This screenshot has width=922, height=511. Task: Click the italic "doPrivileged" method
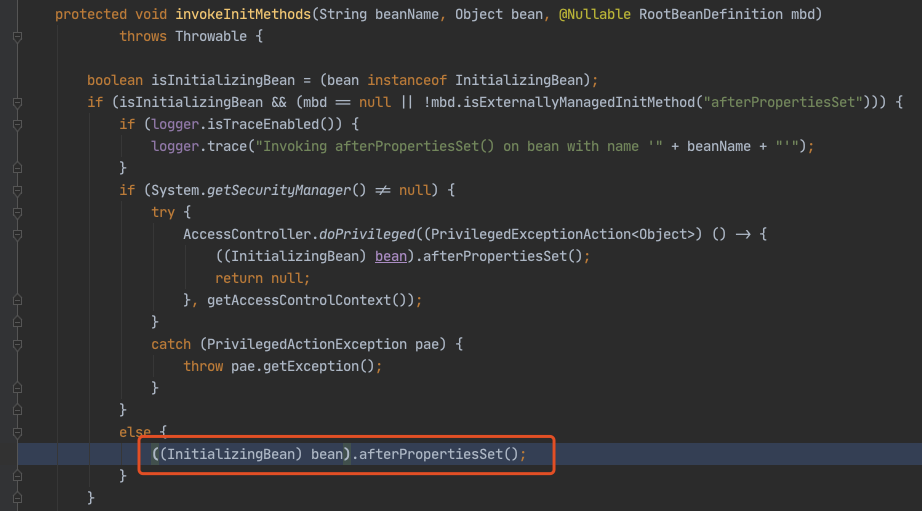point(367,235)
